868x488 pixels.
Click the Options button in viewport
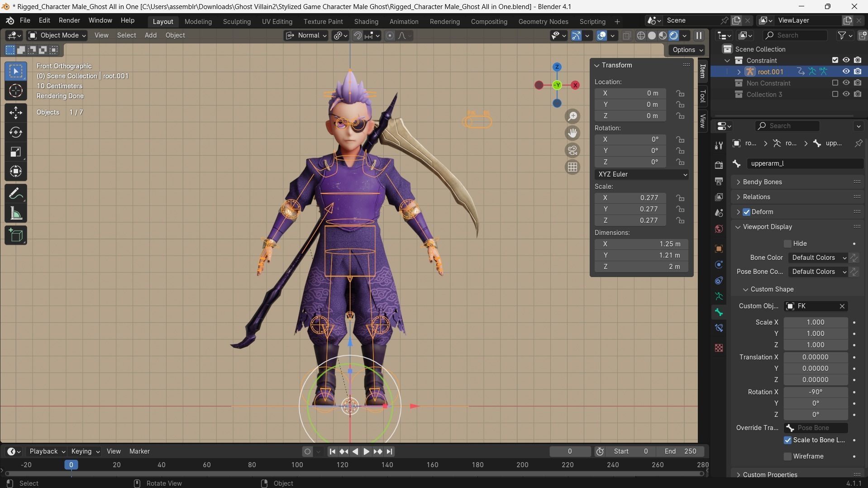687,50
